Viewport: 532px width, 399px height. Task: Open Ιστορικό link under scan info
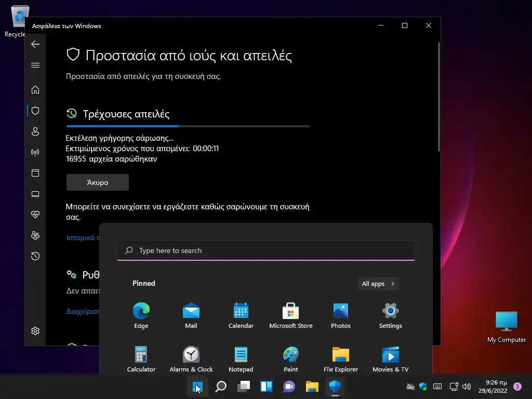tap(83, 237)
